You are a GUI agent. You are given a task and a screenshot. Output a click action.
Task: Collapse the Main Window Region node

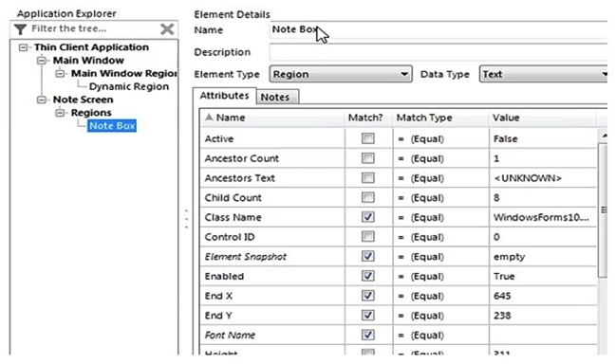(x=60, y=73)
